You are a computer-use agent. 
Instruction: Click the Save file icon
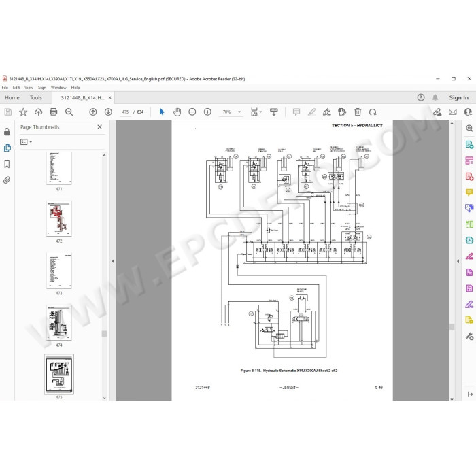pyautogui.click(x=8, y=112)
